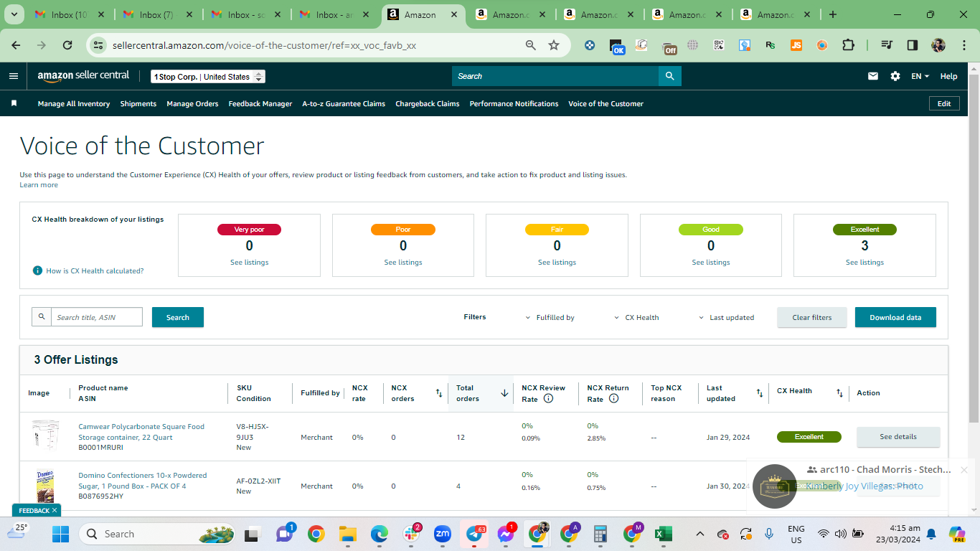
Task: Sort the table by Total orders
Action: [504, 393]
